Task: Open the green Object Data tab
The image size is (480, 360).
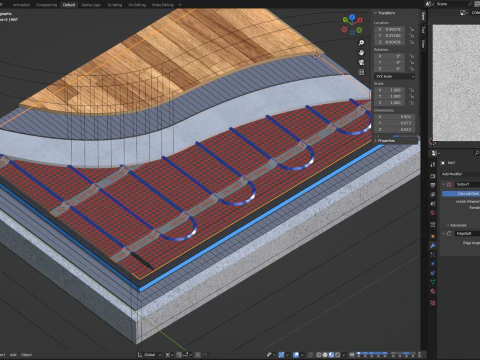Action: [433, 282]
